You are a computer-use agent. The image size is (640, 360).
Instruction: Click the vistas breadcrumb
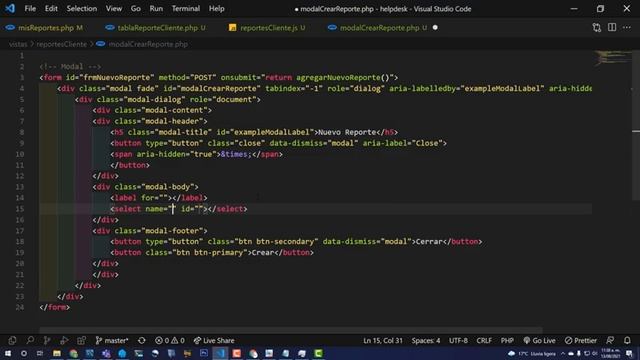click(18, 44)
